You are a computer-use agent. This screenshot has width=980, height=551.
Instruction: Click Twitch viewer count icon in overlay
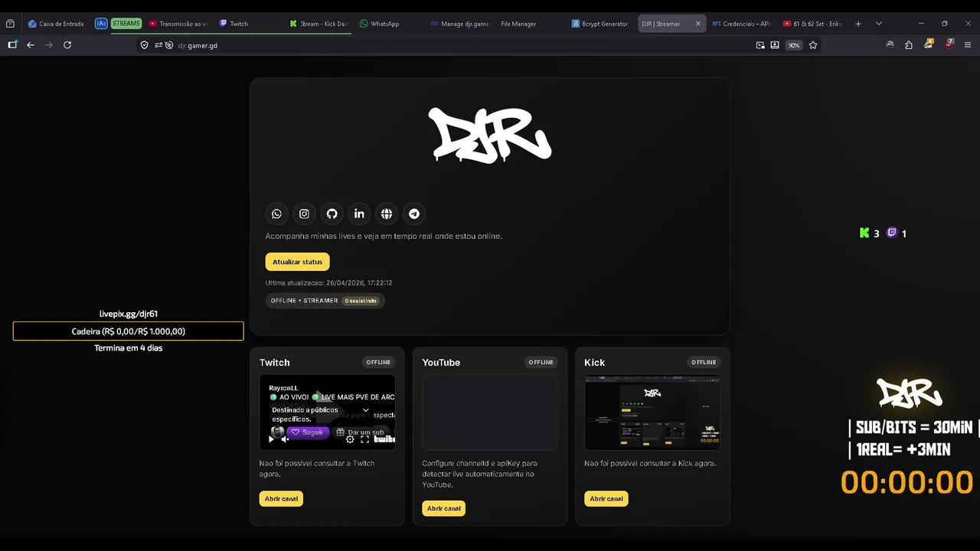[x=892, y=233]
